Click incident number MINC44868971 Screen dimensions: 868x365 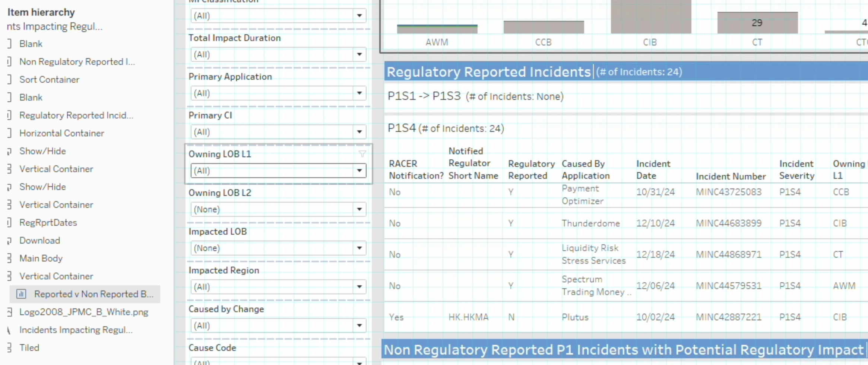click(729, 254)
